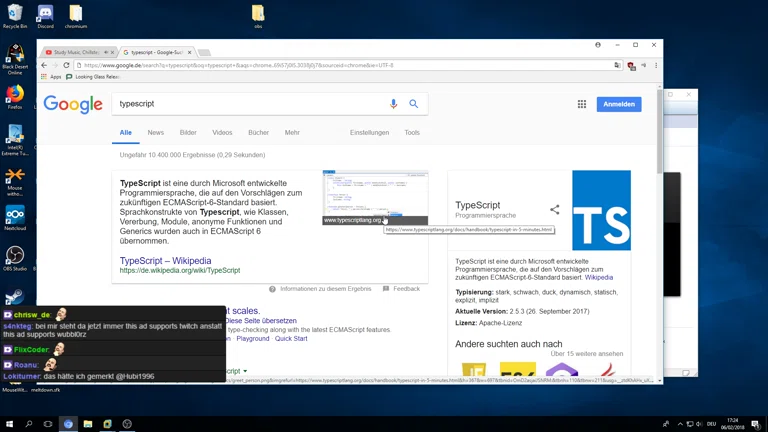Click OBS icon in taskbar
This screenshot has width=768, height=432.
tap(127, 424)
